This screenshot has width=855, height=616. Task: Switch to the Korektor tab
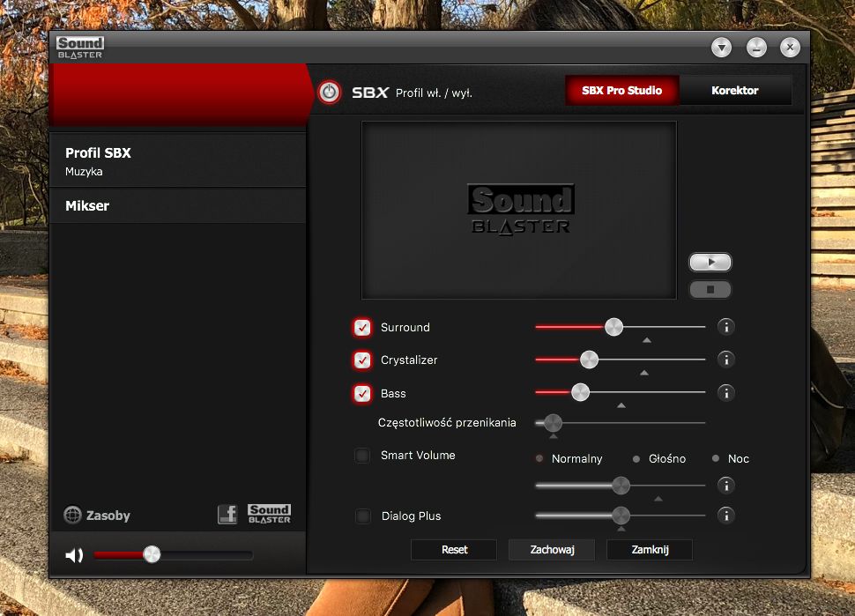pyautogui.click(x=734, y=91)
